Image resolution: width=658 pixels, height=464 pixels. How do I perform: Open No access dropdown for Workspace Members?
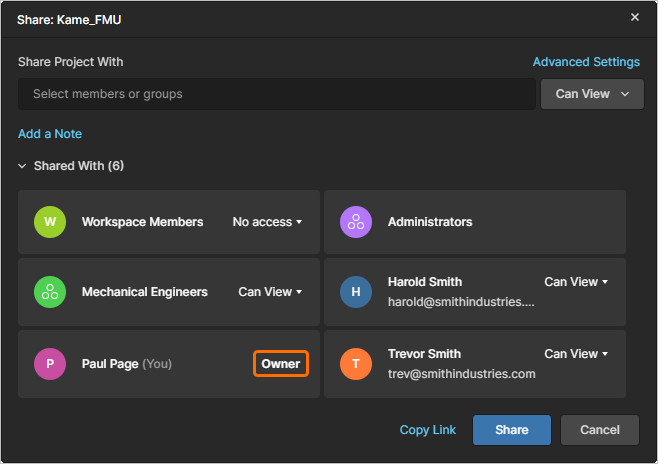coord(267,222)
